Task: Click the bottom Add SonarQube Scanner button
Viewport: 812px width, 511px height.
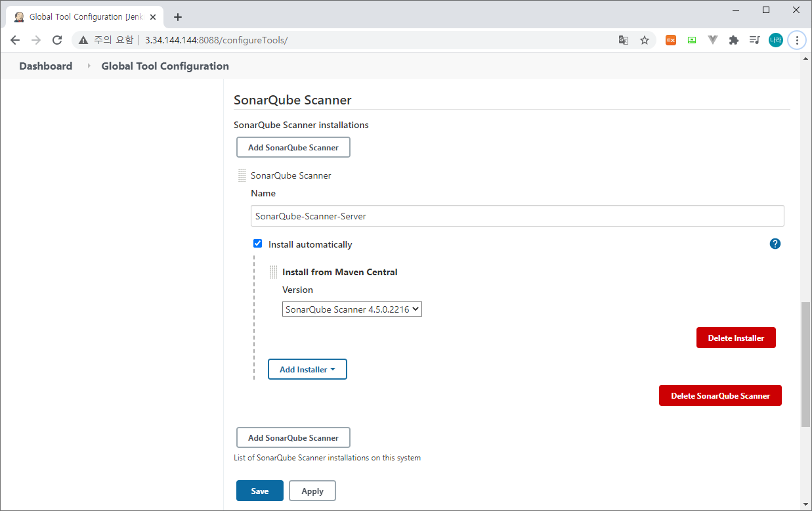Action: (293, 437)
